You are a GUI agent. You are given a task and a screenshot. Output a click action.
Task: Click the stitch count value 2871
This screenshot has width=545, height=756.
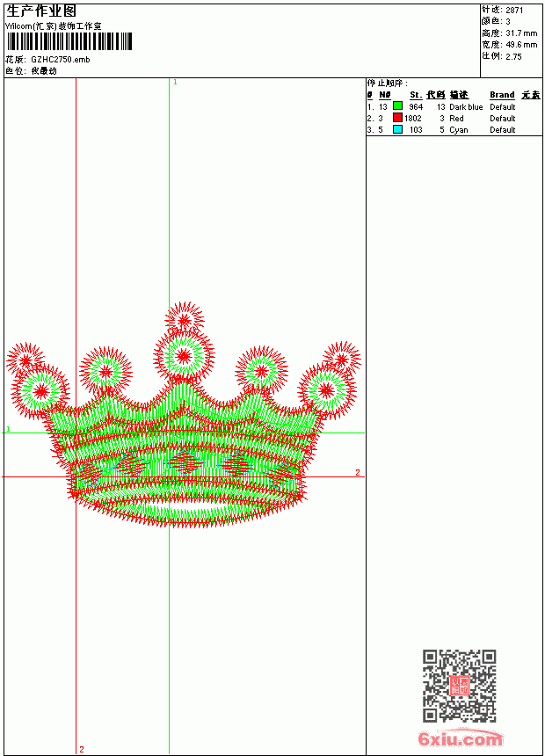tap(514, 10)
